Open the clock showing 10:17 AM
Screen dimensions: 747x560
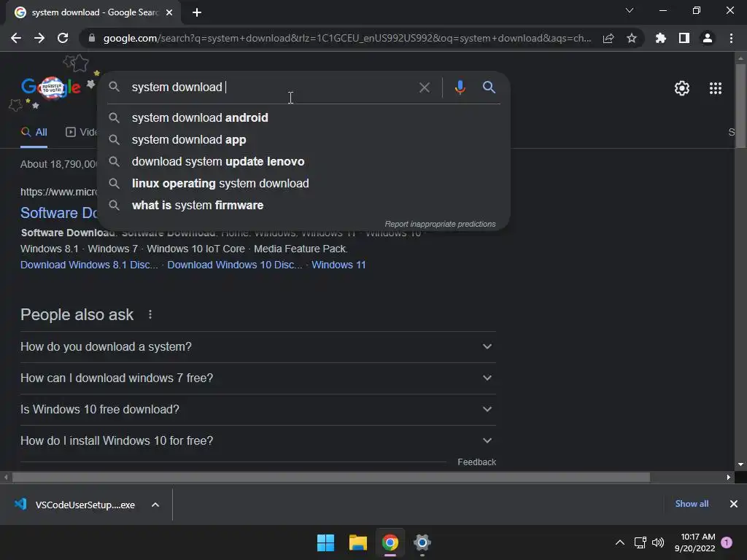(694, 542)
